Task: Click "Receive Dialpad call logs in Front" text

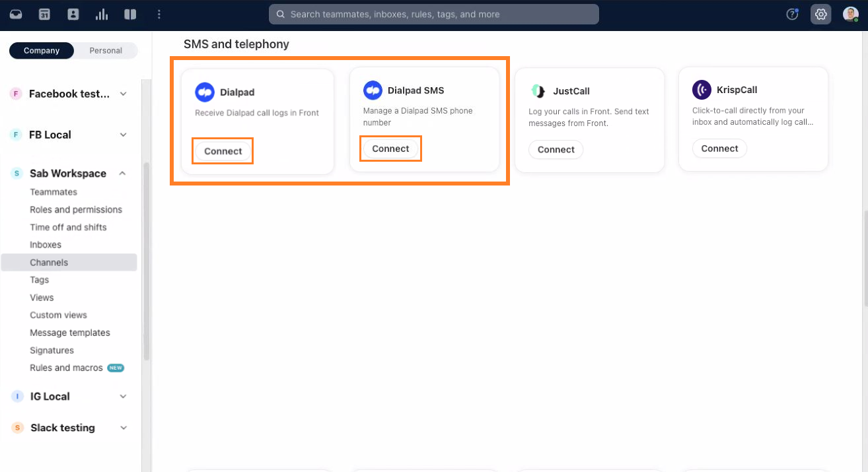Action: [x=257, y=113]
